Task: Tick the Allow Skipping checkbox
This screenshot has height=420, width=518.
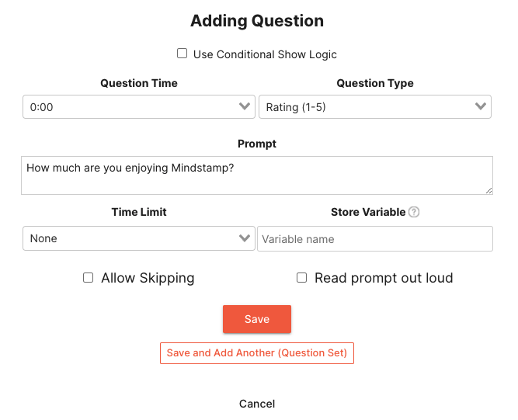Action: pos(89,277)
